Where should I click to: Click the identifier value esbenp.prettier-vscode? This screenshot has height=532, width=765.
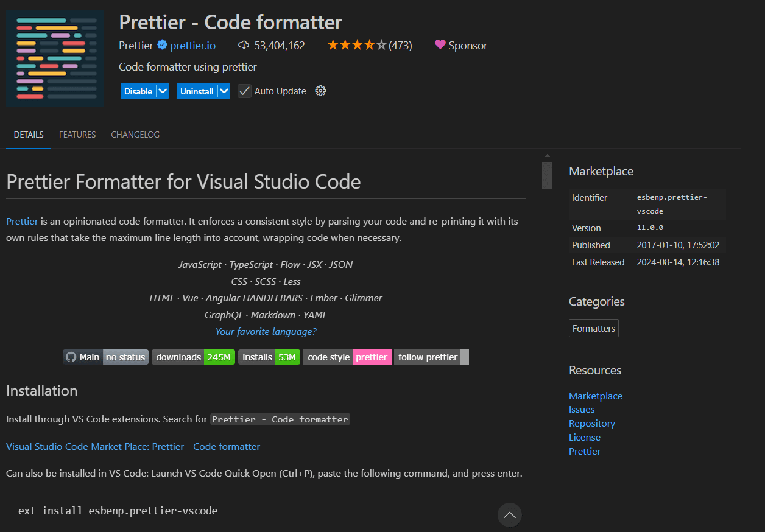(672, 205)
